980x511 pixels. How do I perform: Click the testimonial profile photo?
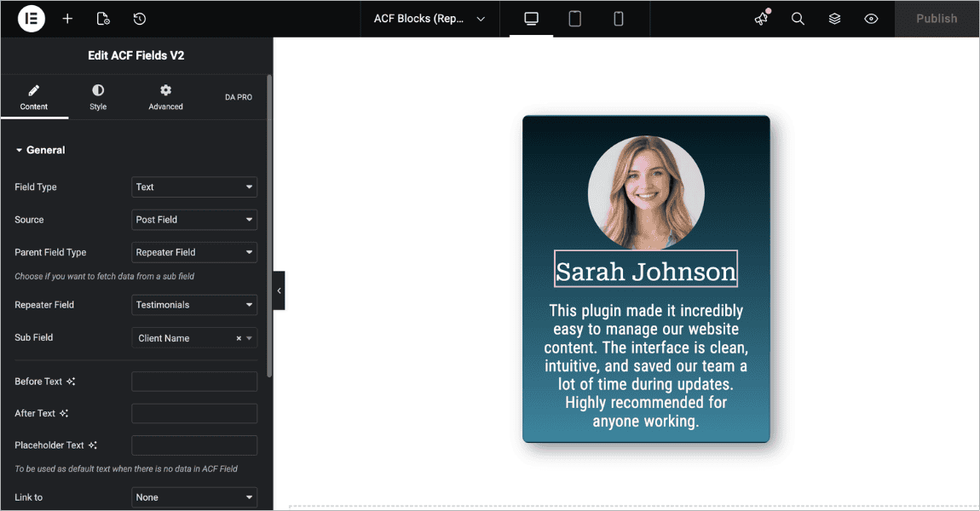pyautogui.click(x=646, y=193)
